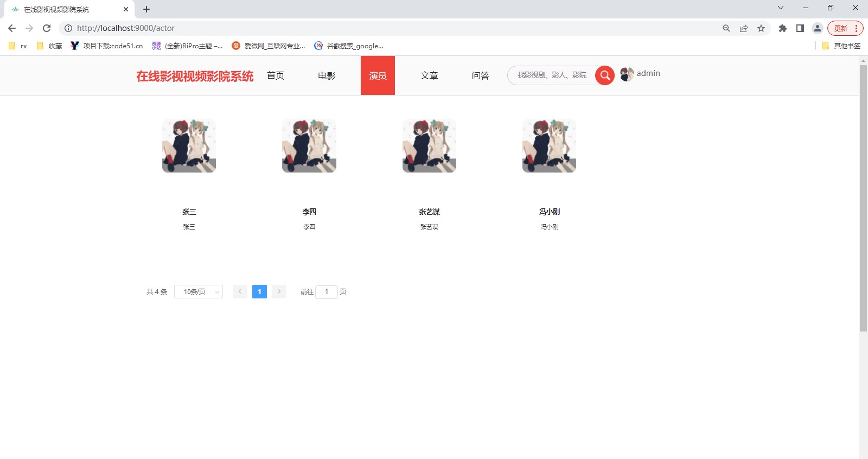
Task: Click the 在线影视视频影院系统 site logo
Action: [195, 76]
